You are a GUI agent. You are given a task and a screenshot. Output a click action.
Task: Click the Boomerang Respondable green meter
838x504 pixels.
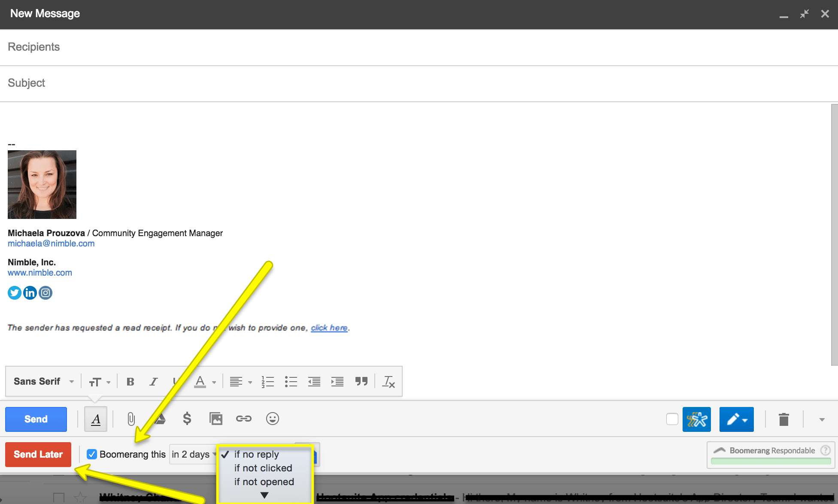pyautogui.click(x=771, y=461)
